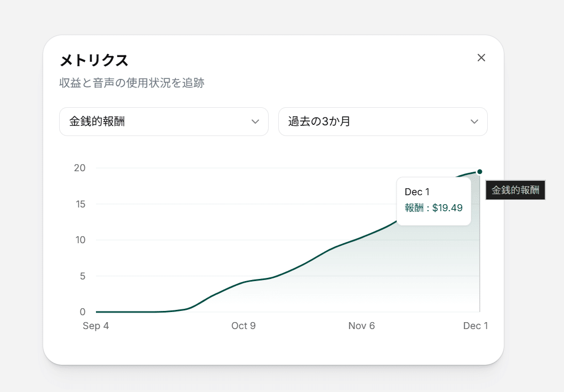Click the black 金銭的報酬 tooltip label

click(x=515, y=190)
